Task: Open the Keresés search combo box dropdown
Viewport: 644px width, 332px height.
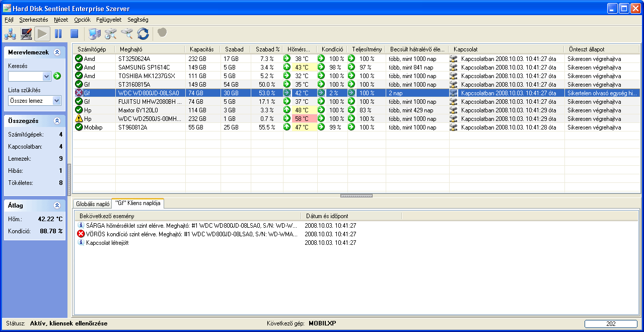Action: tap(47, 76)
